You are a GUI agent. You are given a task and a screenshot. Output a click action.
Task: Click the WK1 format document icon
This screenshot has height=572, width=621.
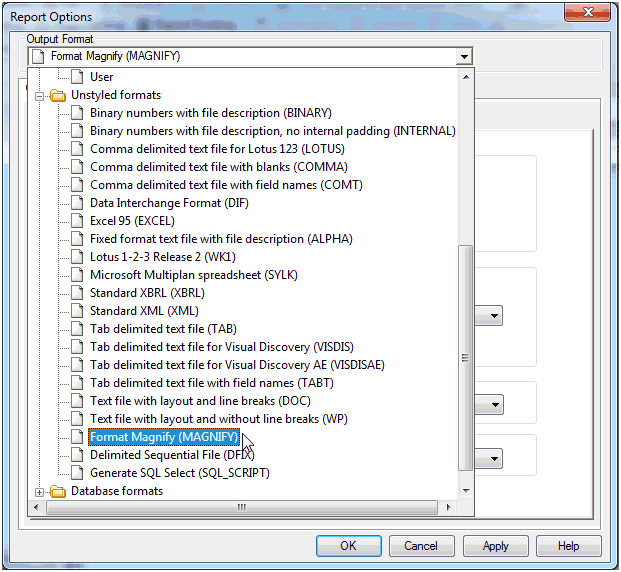[x=77, y=257]
